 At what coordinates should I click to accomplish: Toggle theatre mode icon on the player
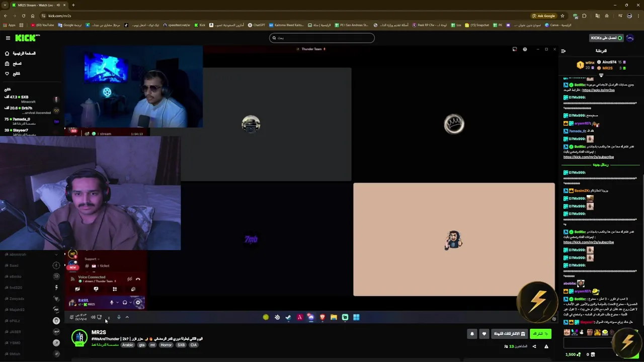554,319
